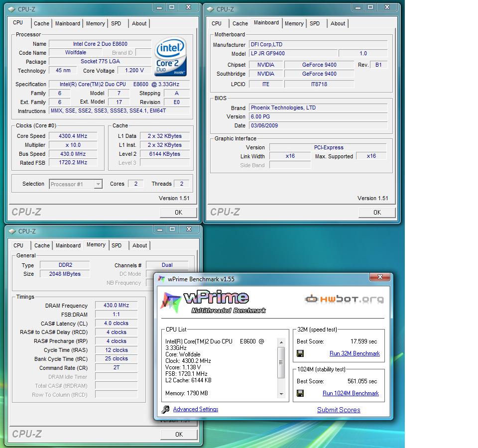478x448 pixels.
Task: Click the CPU List scrollbar thumb
Action: coord(281,362)
